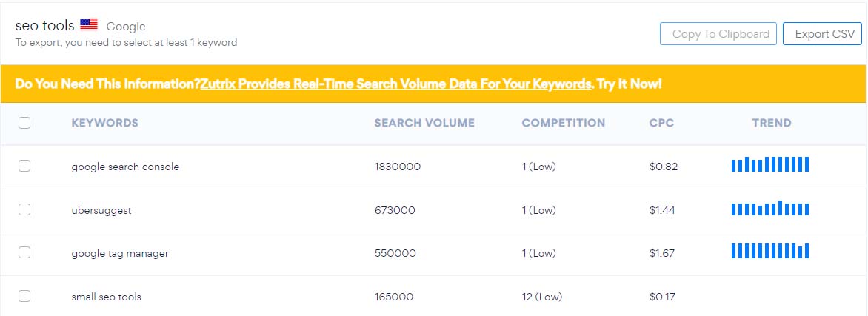
Task: Click the keyword text ubersuggest
Action: (101, 210)
